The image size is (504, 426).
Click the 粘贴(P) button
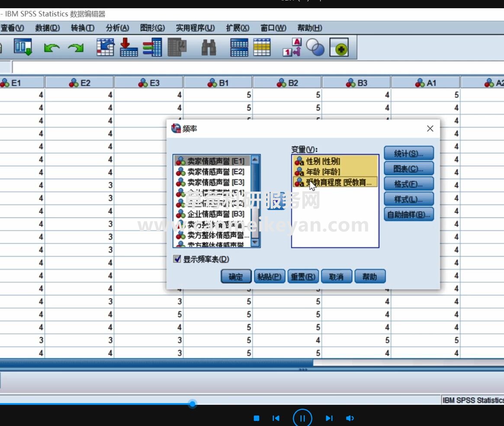click(x=270, y=276)
